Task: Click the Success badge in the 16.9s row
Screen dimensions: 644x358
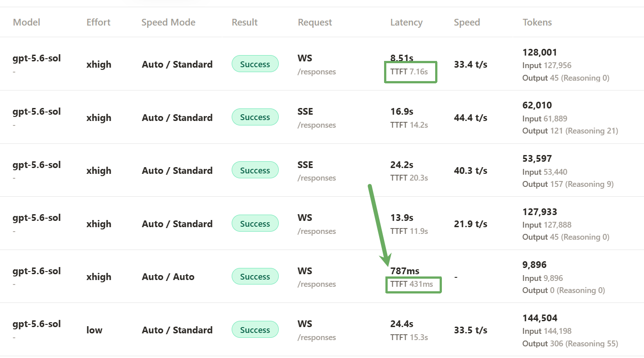Action: [x=255, y=117]
